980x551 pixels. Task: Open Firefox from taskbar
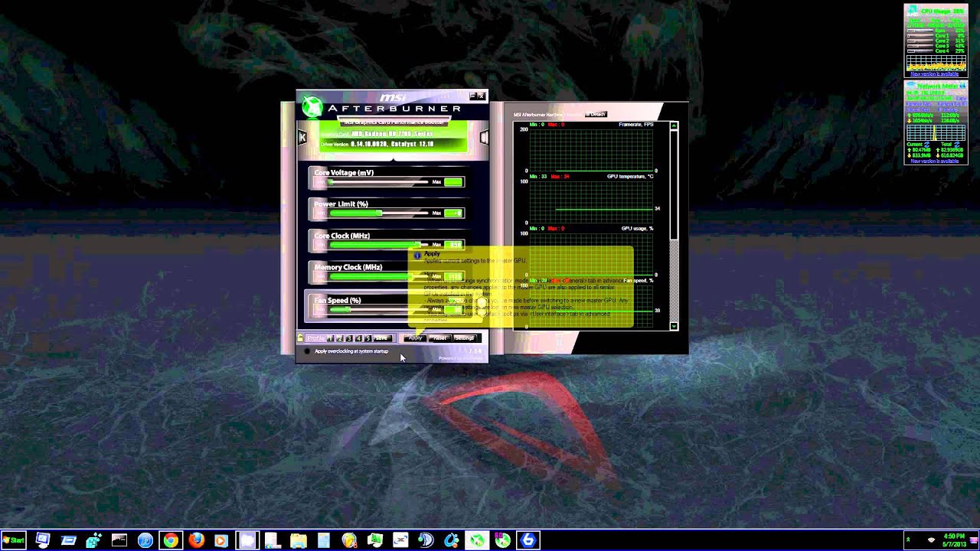click(196, 540)
